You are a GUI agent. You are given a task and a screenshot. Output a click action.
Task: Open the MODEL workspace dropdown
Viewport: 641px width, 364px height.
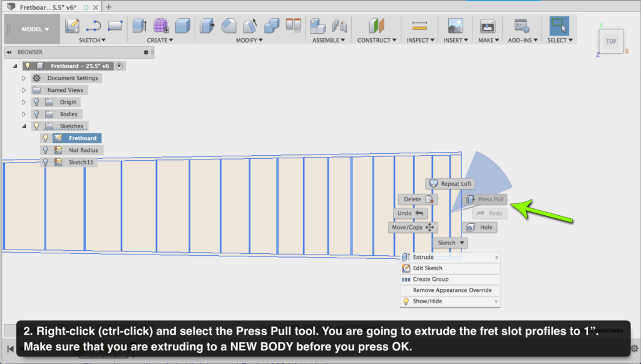click(35, 29)
